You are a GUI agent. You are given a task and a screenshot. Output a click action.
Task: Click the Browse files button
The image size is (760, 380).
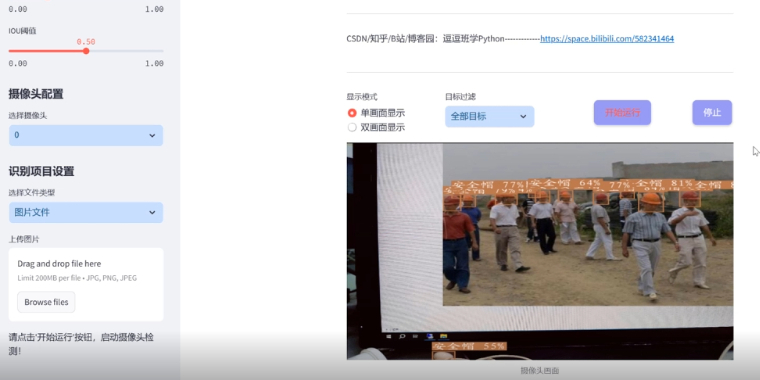[x=47, y=302]
